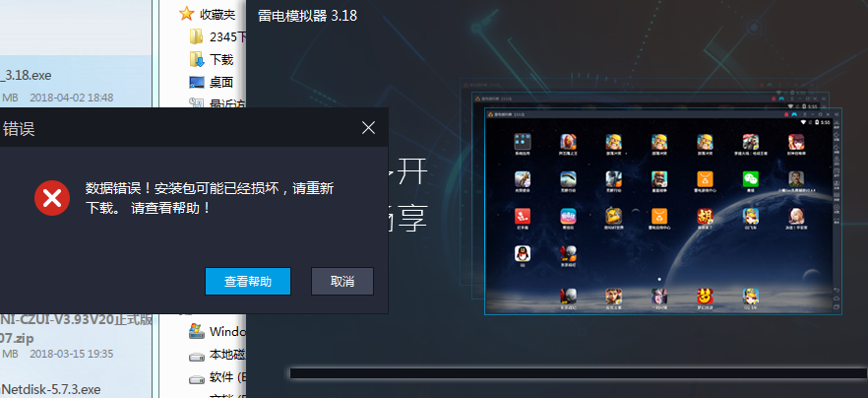Select the Netdisk-5.7.3.exe file
Image resolution: width=868 pixels, height=398 pixels.
click(51, 388)
